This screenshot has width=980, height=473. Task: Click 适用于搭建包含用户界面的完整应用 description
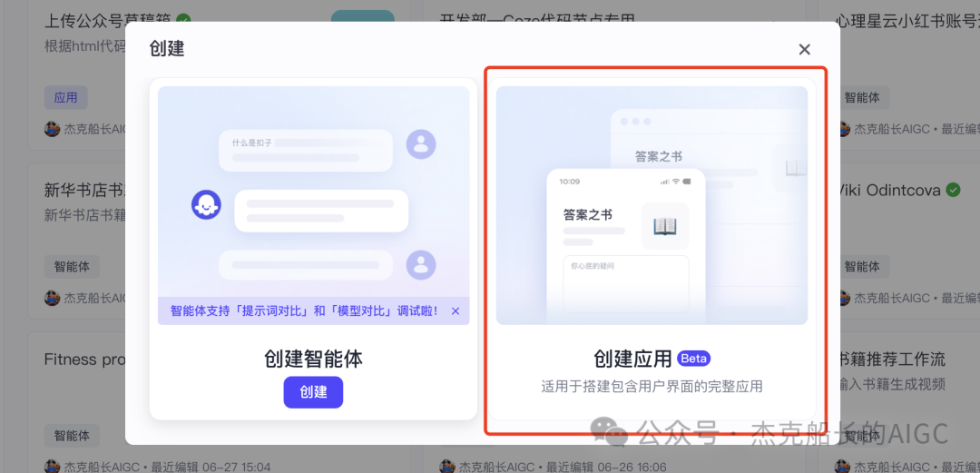coord(652,387)
